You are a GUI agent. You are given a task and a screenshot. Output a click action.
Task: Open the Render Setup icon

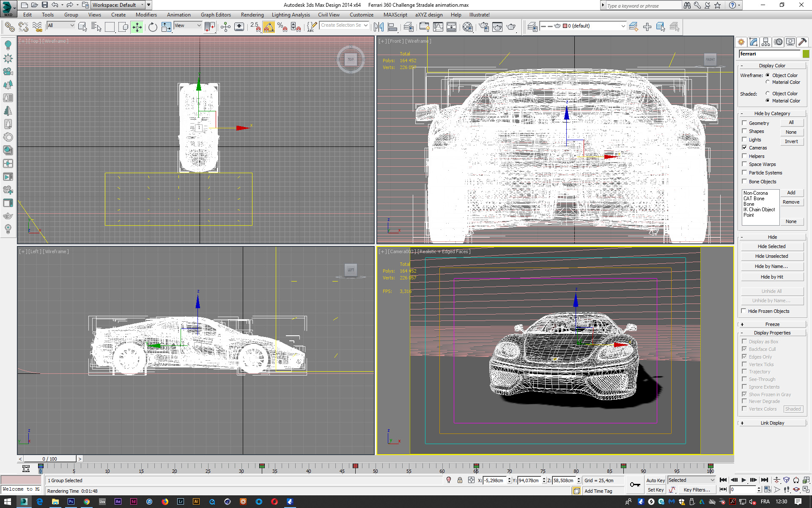tap(484, 27)
